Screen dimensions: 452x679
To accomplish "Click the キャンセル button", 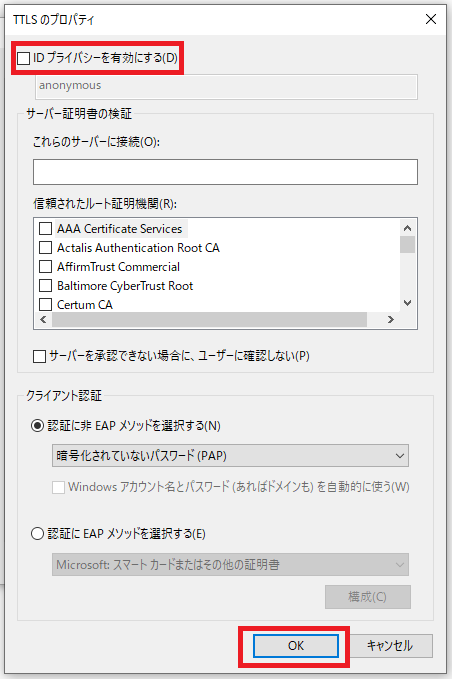I will click(x=390, y=646).
